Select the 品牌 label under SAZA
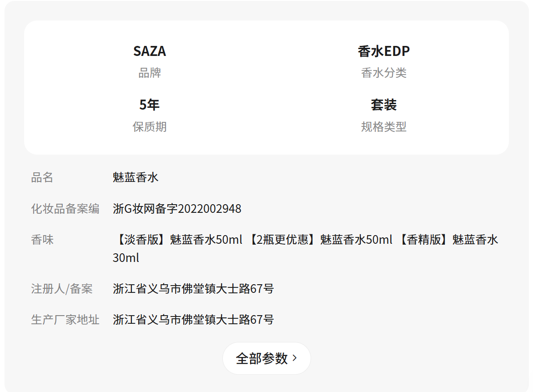This screenshot has height=392, width=533. tap(150, 73)
